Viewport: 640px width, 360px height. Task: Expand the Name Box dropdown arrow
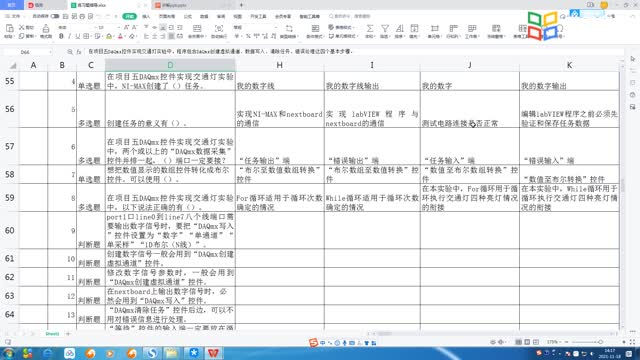[x=50, y=52]
